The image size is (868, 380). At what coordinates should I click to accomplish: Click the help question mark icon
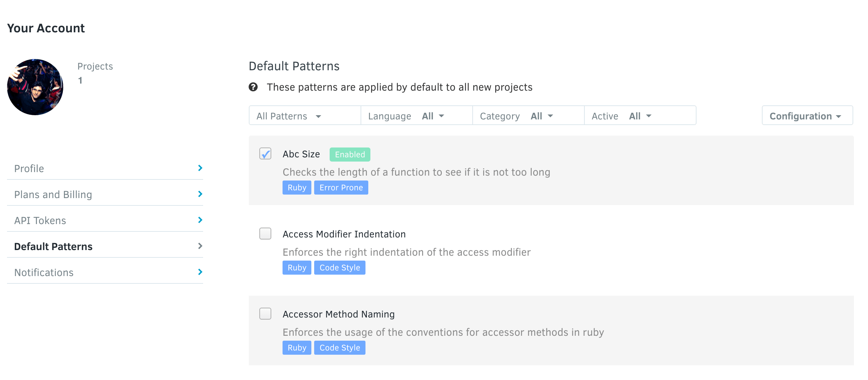254,87
